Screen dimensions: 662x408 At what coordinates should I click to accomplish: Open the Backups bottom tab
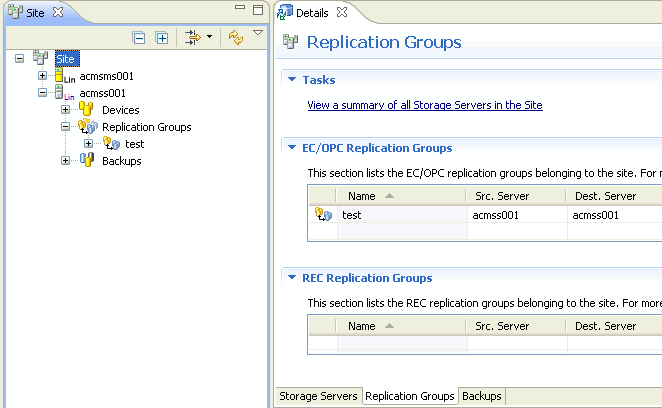[482, 396]
